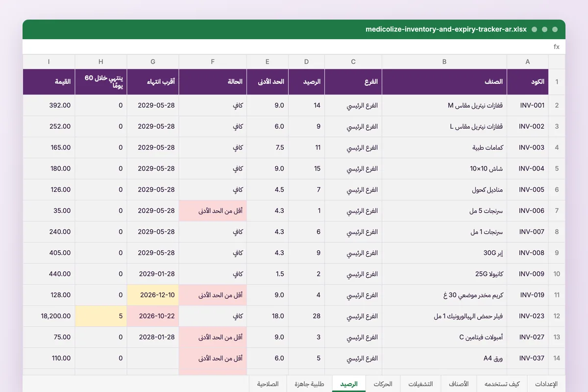Click the minimum level cell 18.0

click(268, 316)
